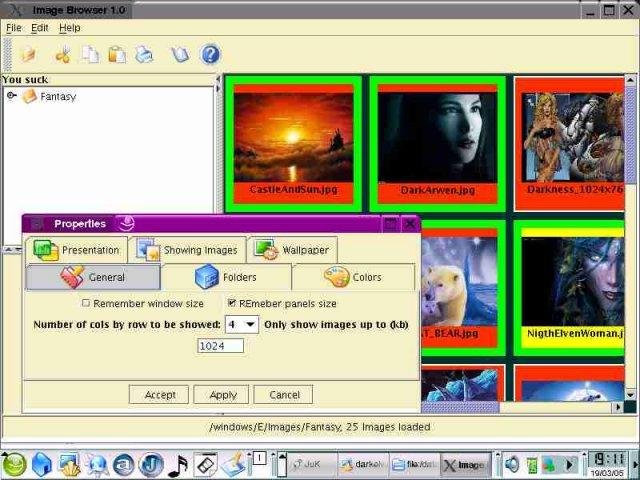Click the open folder toolbar icon
This screenshot has width=640, height=480.
pos(29,54)
